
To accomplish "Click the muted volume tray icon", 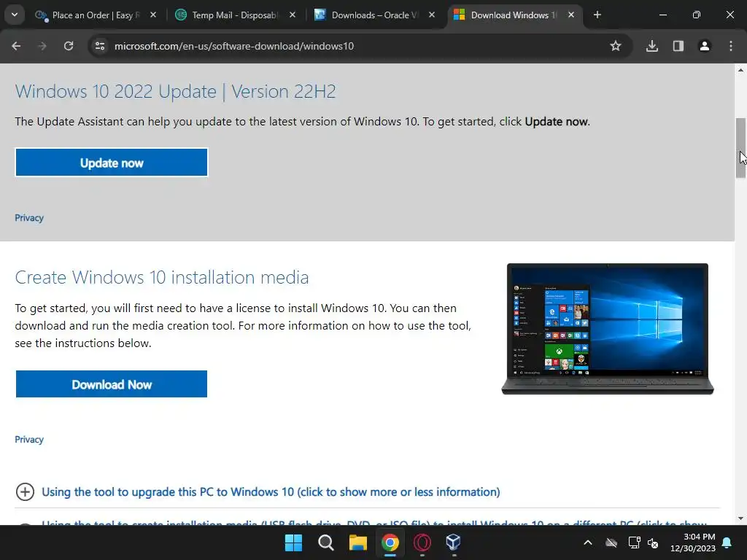I will [653, 542].
